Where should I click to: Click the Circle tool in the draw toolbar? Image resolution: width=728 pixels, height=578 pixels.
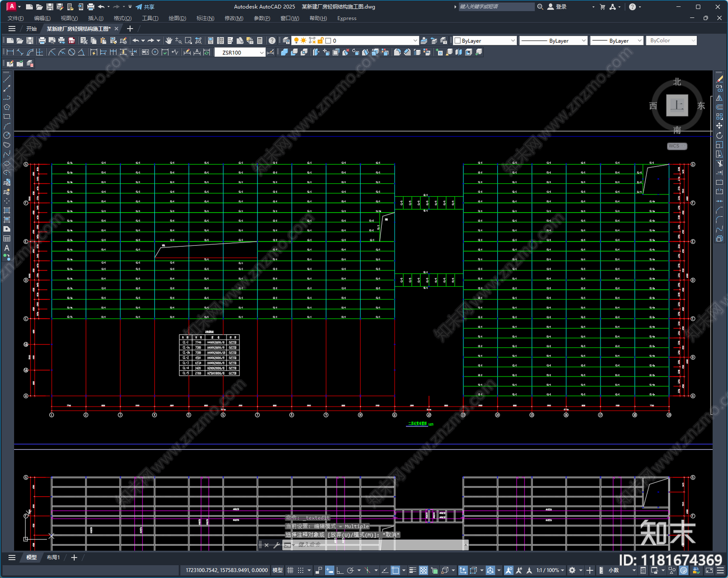[x=7, y=135]
